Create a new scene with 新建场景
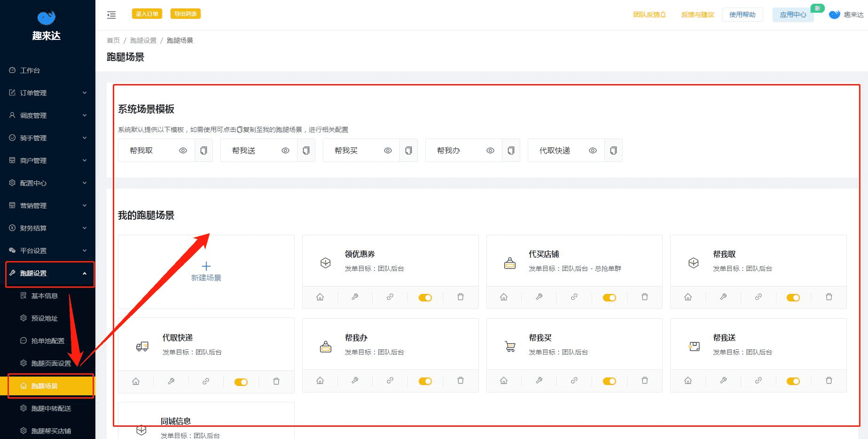 coord(206,272)
